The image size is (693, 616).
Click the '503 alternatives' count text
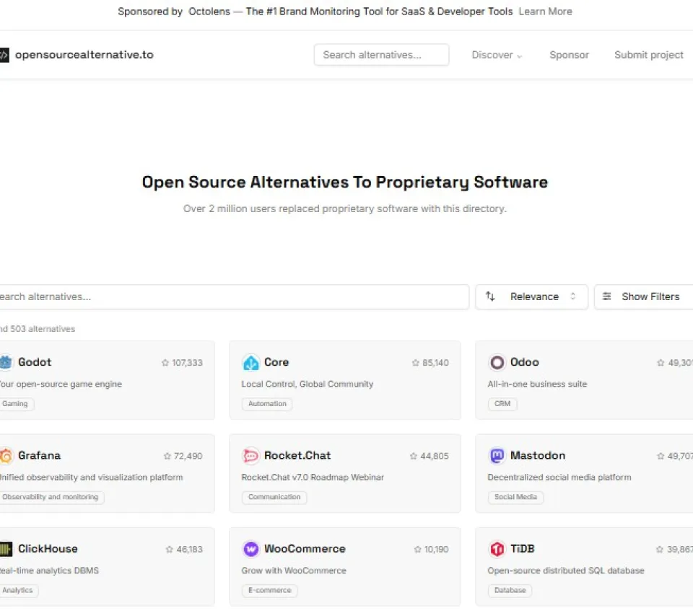pyautogui.click(x=43, y=329)
